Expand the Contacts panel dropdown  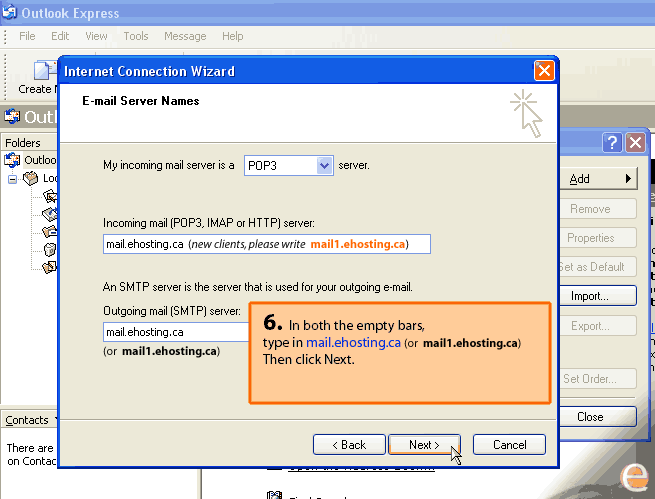click(57, 420)
